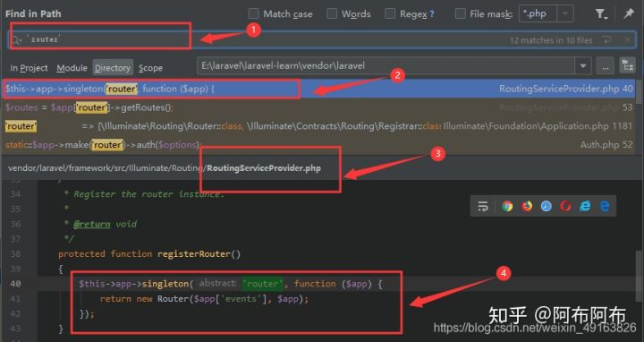Expand the *.php file mask dropdown
Screen dimensions: 644x342
coord(565,14)
